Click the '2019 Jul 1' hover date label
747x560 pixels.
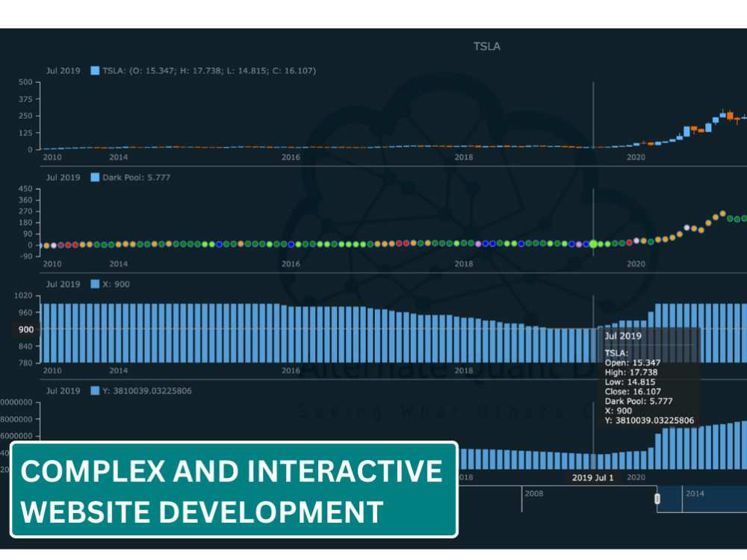(592, 478)
